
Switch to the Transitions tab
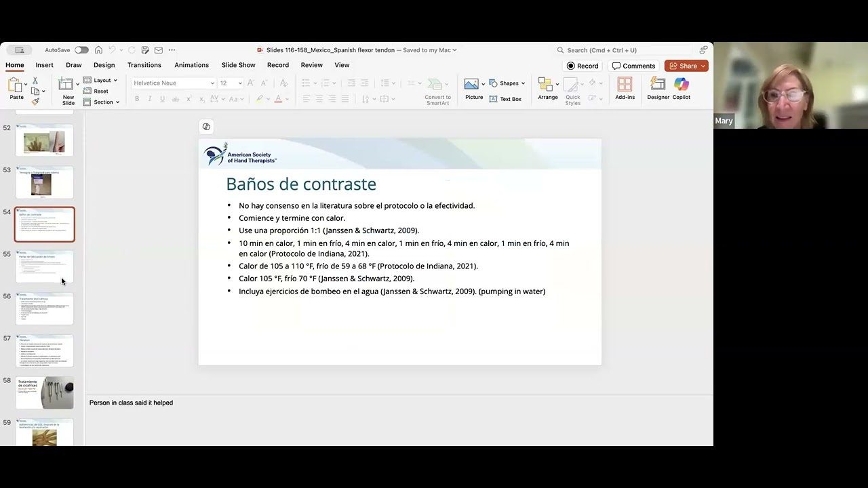tap(144, 65)
